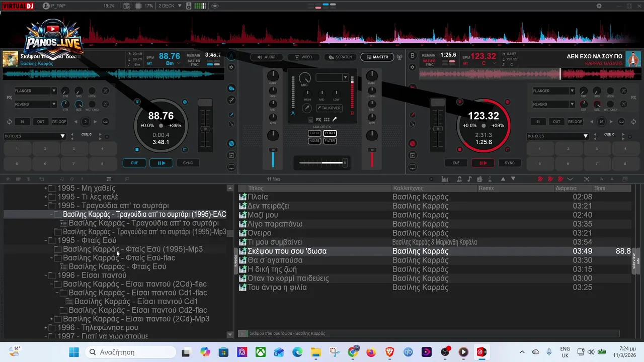This screenshot has height=362, width=644.
Task: Click the deck A loop roll tape icon
Action: (106, 122)
